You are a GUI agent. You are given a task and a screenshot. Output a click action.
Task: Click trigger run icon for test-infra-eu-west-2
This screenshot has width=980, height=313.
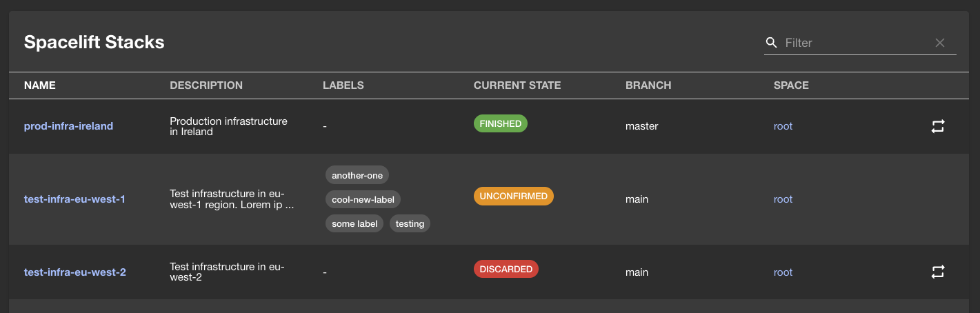[x=937, y=272]
